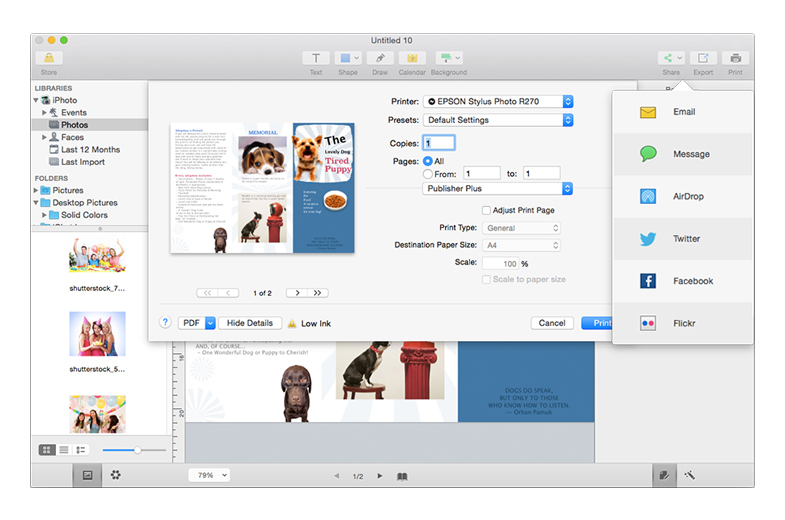Image resolution: width=785 pixels, height=520 pixels.
Task: Select the All pages radio button
Action: [428, 160]
